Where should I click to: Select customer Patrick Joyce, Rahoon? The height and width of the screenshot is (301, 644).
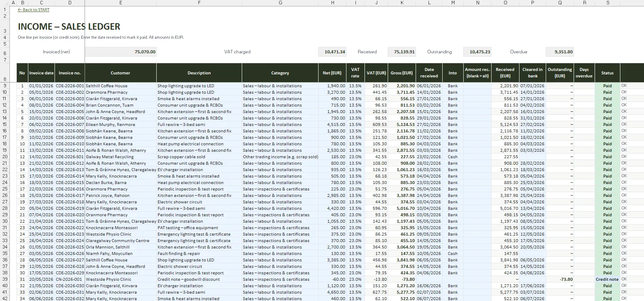click(x=121, y=196)
